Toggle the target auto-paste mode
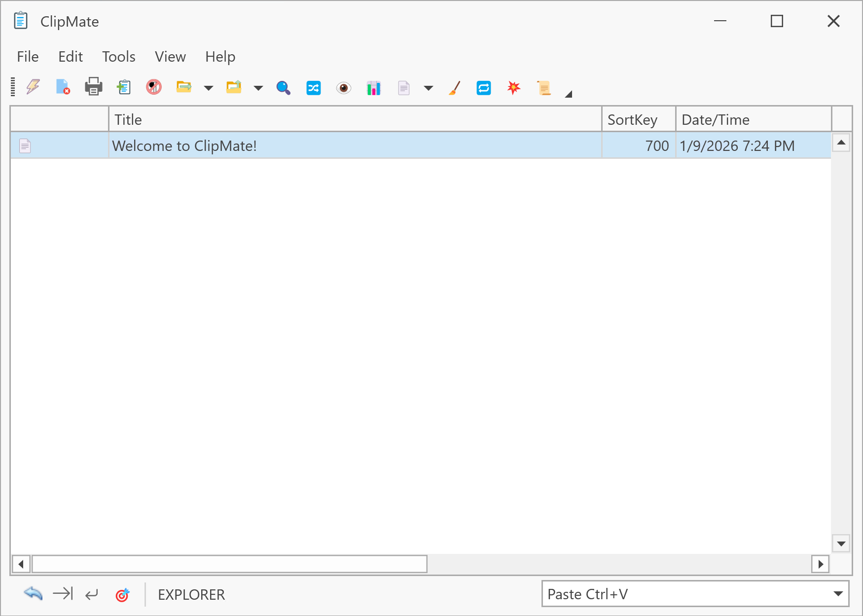Image resolution: width=863 pixels, height=616 pixels. tap(123, 594)
